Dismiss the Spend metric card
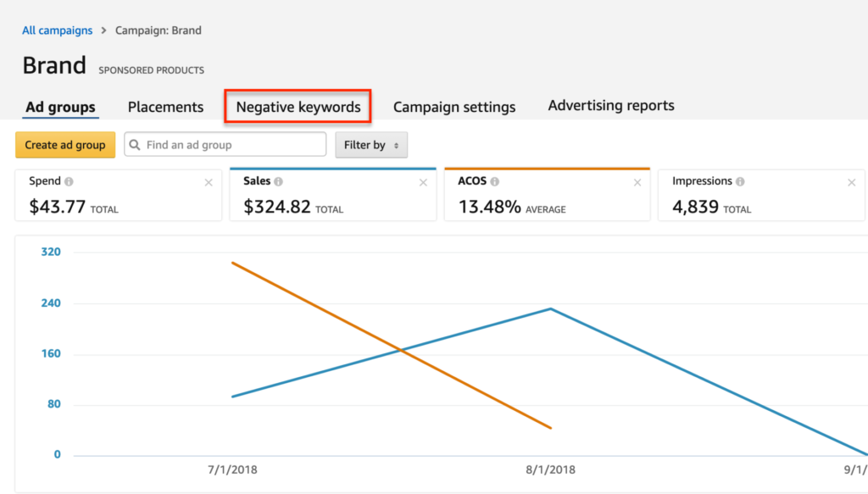 (x=209, y=182)
